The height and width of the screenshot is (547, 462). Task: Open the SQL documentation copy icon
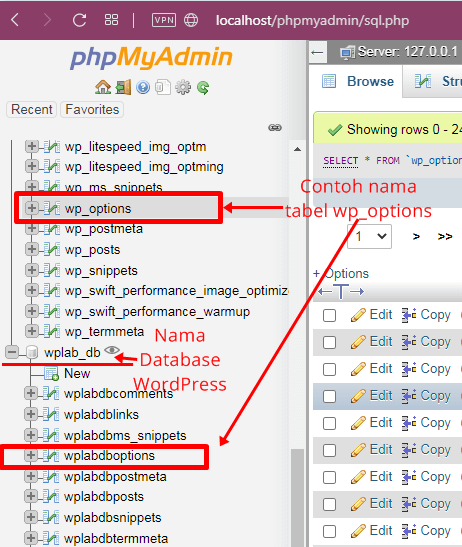[163, 87]
